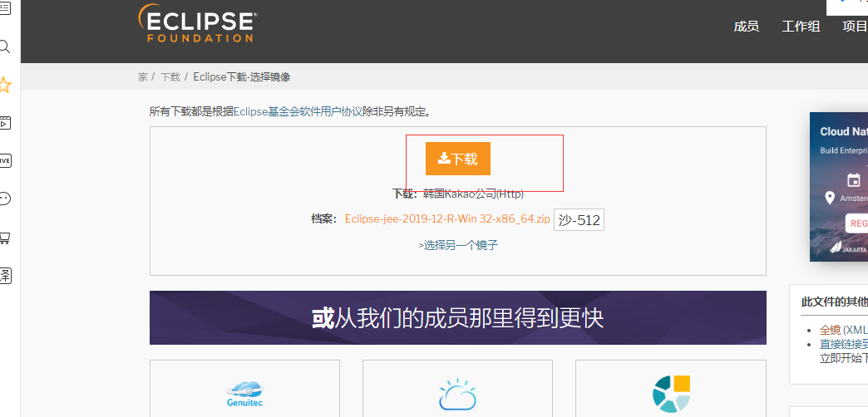Click the 沙-512 checksum button
The image size is (868, 417).
point(579,220)
